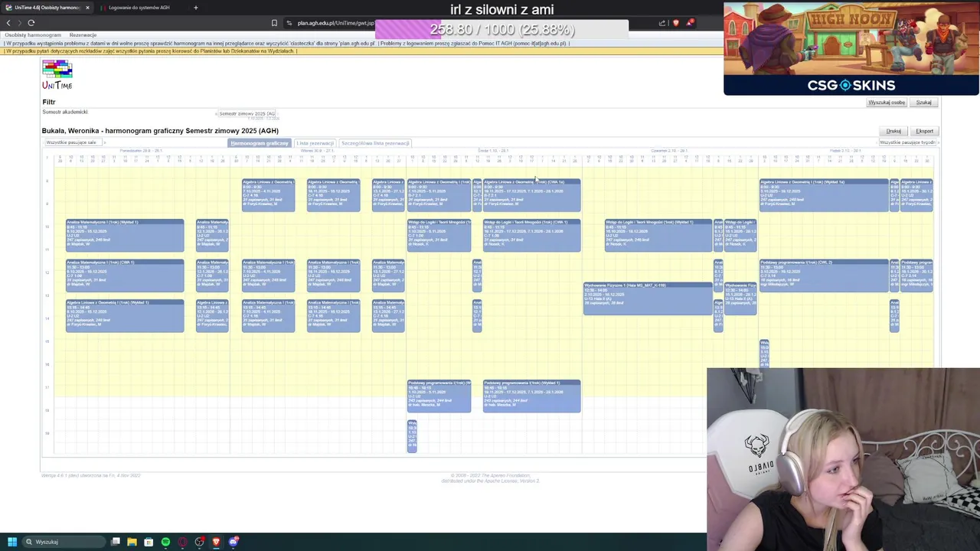This screenshot has width=980, height=551.
Task: Reload the plan.agh.edu.pl page
Action: pyautogui.click(x=31, y=23)
